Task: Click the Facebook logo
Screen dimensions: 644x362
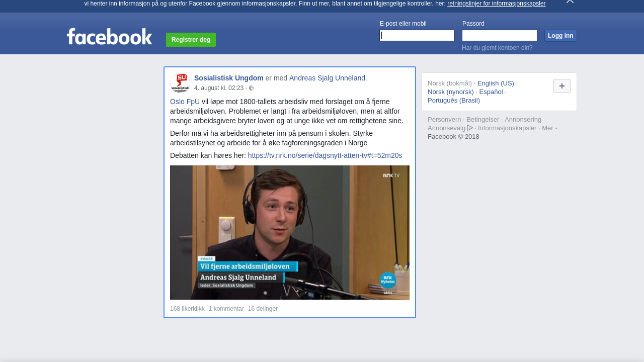Action: pyautogui.click(x=109, y=37)
